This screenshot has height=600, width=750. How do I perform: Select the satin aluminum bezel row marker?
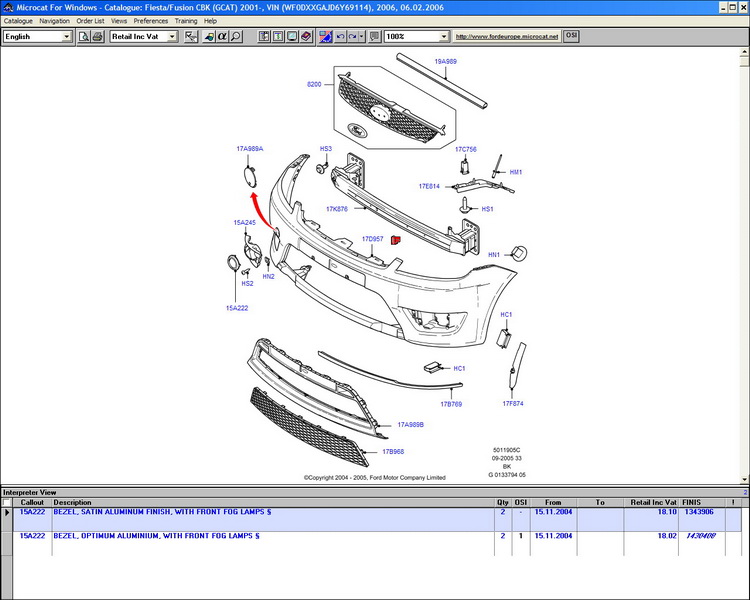pos(8,512)
